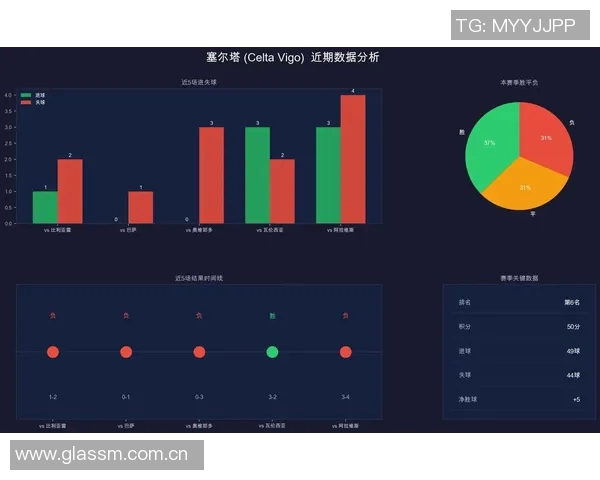Click the red conceded bar for vs 巴萨
600x480 pixels.
coord(141,207)
